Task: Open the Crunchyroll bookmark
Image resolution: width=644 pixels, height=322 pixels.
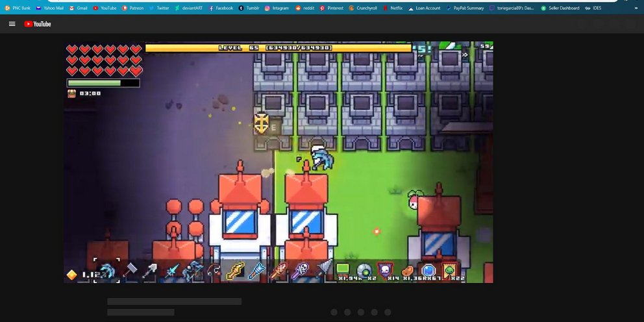Action: click(363, 8)
